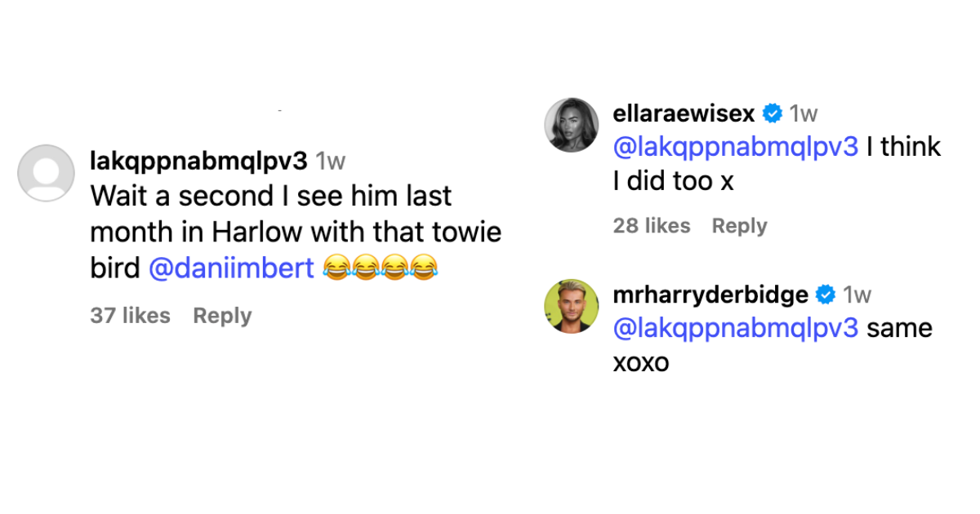Click @lakqppnabmqlpv3 mention in mrharryderbidge's reply

click(x=736, y=328)
